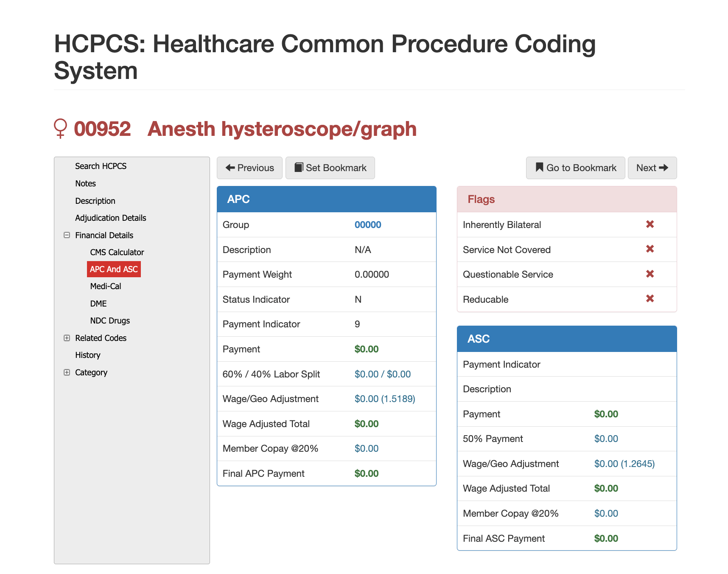This screenshot has width=728, height=574.
Task: Click the female gender symbol icon
Action: [x=60, y=128]
